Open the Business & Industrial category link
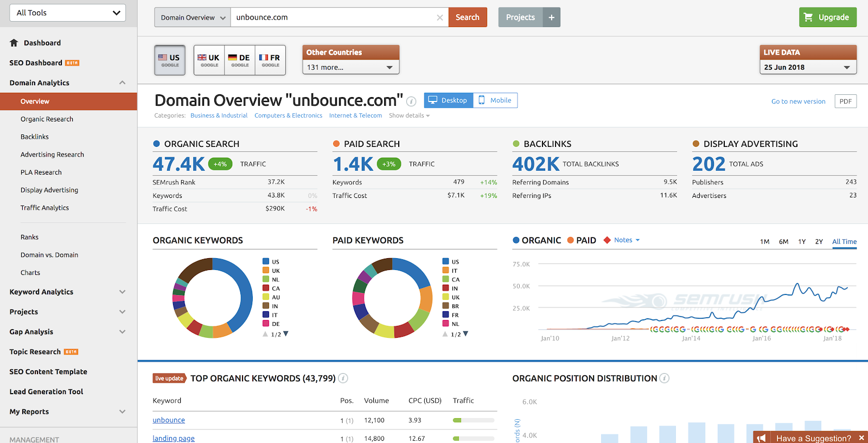The image size is (868, 443). 219,115
